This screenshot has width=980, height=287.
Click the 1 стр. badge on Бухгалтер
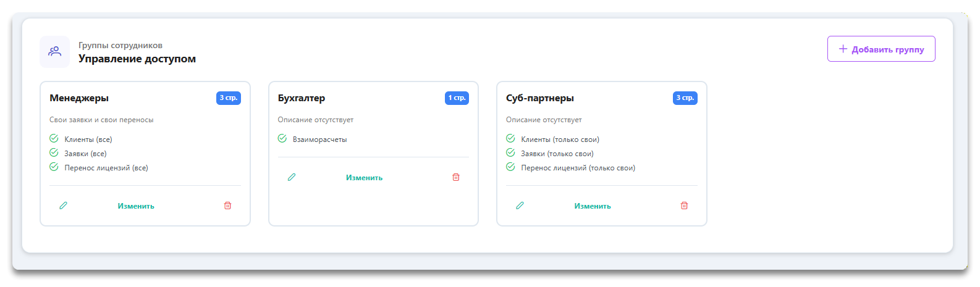pos(457,98)
